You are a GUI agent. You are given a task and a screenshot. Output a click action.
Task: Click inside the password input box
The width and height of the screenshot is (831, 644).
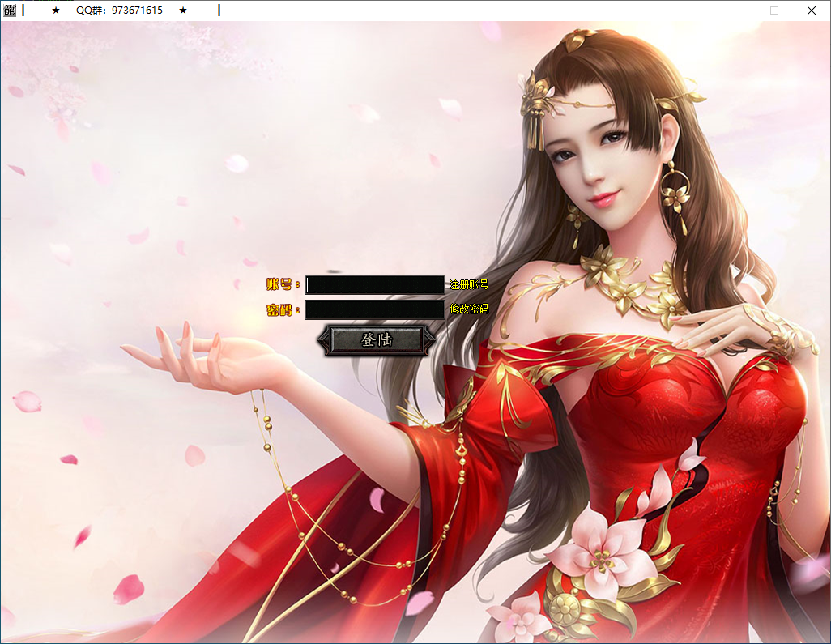click(375, 309)
